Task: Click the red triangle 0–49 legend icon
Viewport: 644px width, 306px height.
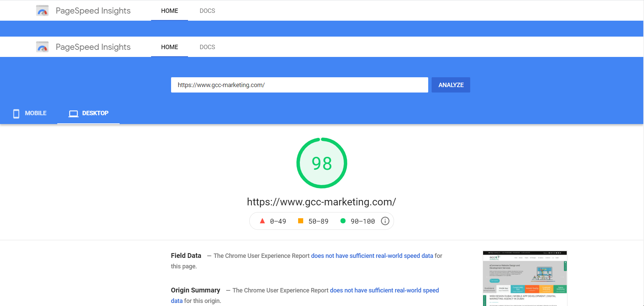Action: pyautogui.click(x=262, y=221)
